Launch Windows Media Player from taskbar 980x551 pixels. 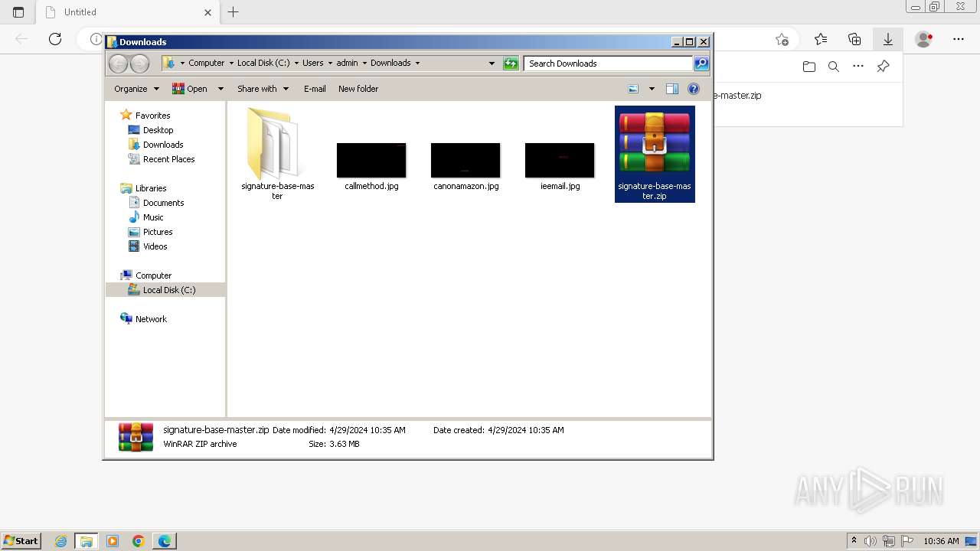click(113, 541)
